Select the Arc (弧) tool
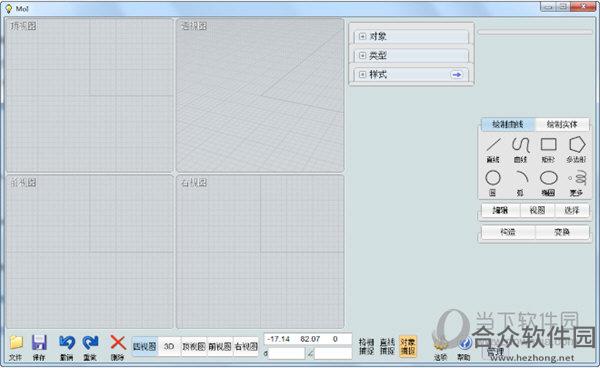 pyautogui.click(x=521, y=183)
